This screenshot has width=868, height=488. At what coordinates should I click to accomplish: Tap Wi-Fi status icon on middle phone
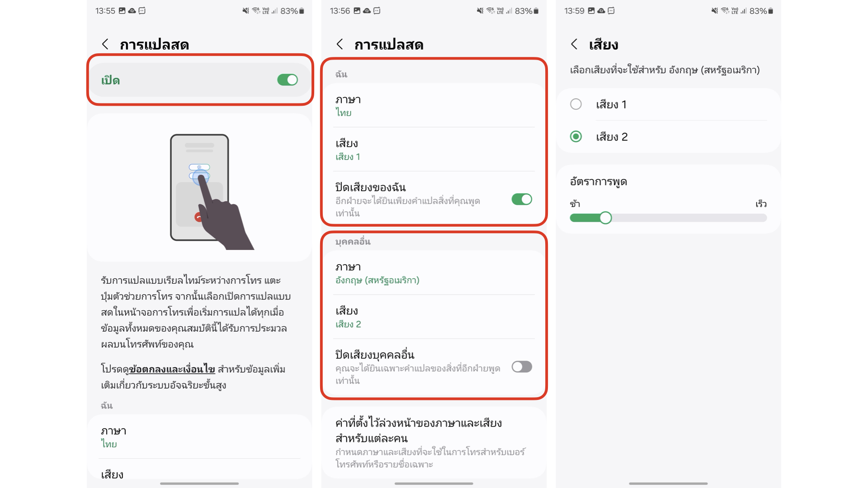[x=491, y=11]
